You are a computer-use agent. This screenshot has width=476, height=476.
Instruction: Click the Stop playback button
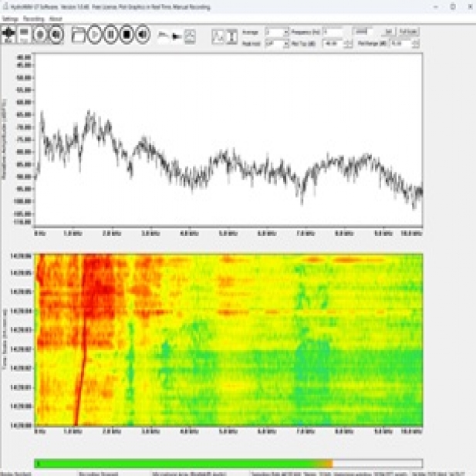point(125,35)
